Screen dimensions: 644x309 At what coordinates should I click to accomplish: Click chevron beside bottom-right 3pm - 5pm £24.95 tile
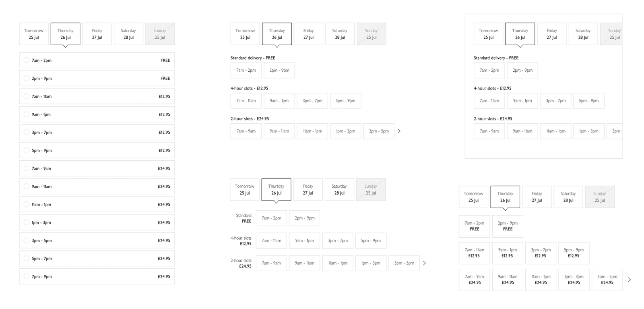click(629, 280)
